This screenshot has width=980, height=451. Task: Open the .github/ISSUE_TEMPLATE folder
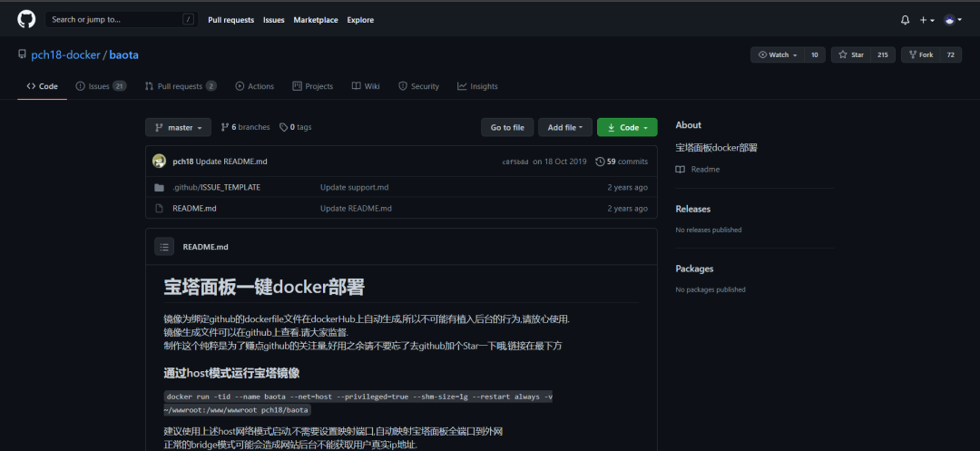pos(216,188)
